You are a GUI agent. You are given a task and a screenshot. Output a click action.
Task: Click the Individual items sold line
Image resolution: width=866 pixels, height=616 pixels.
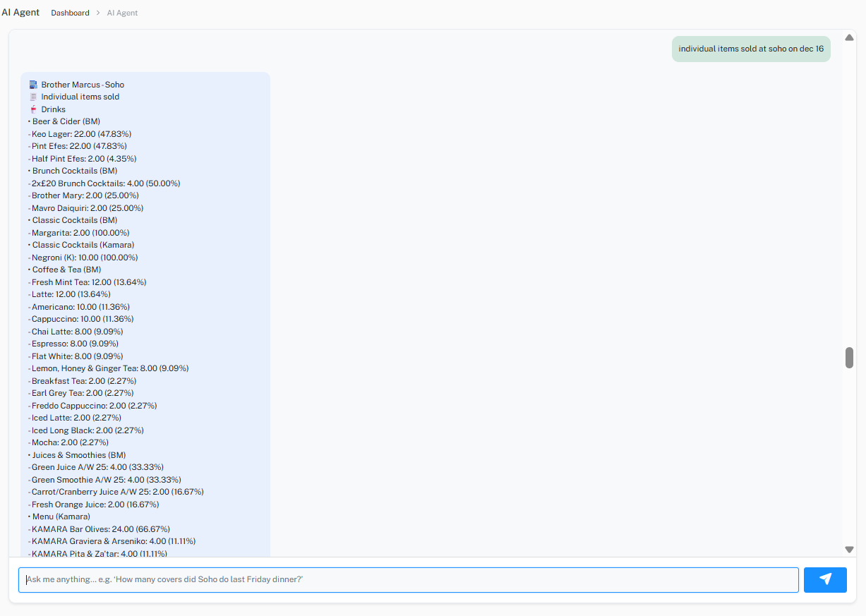tap(80, 97)
